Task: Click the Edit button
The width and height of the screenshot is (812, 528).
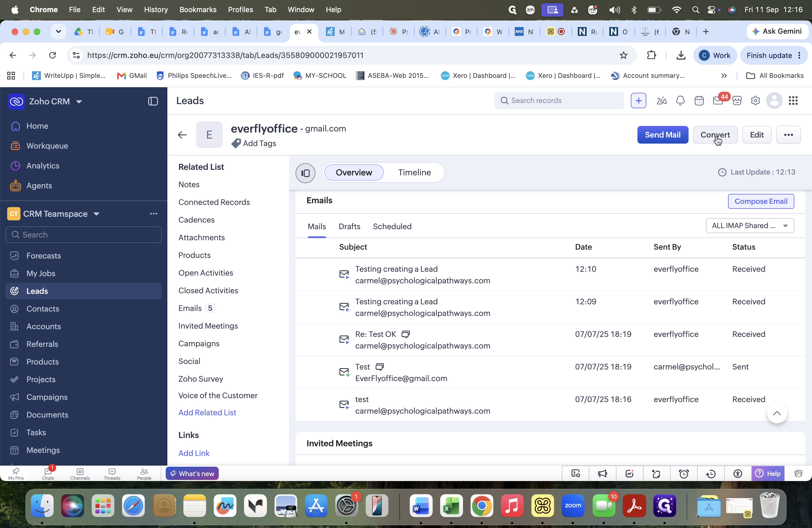Action: click(757, 135)
